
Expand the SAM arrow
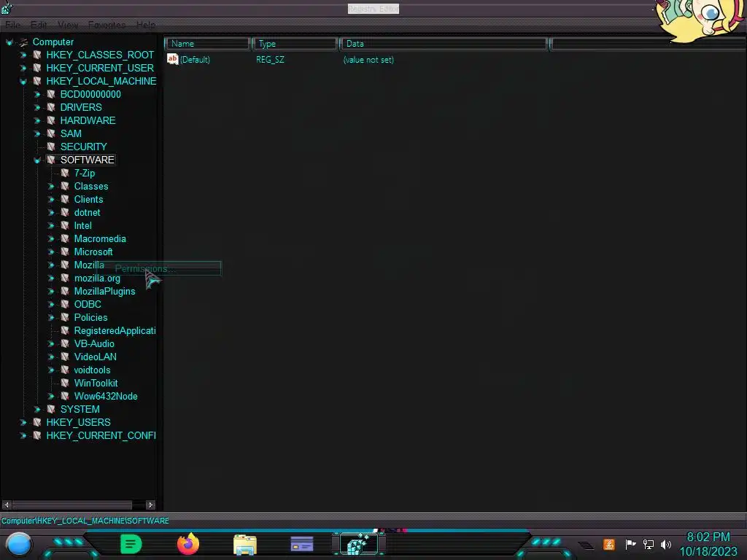(x=36, y=134)
